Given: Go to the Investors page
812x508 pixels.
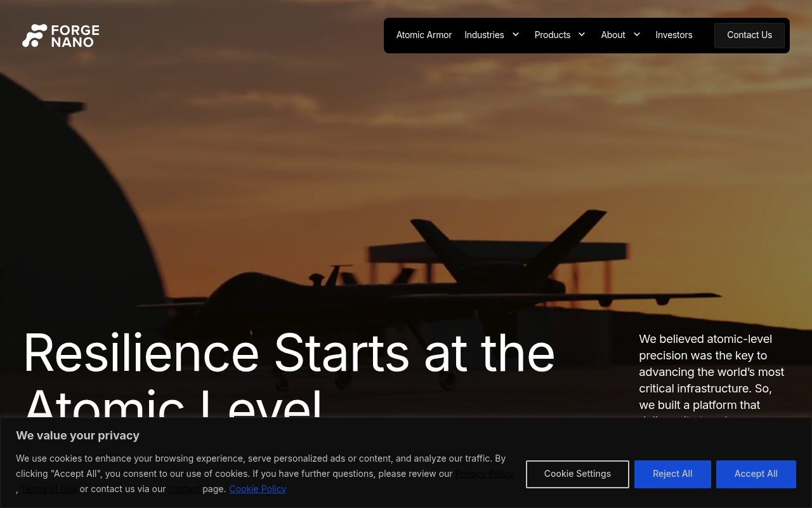Looking at the screenshot, I should coord(674,35).
